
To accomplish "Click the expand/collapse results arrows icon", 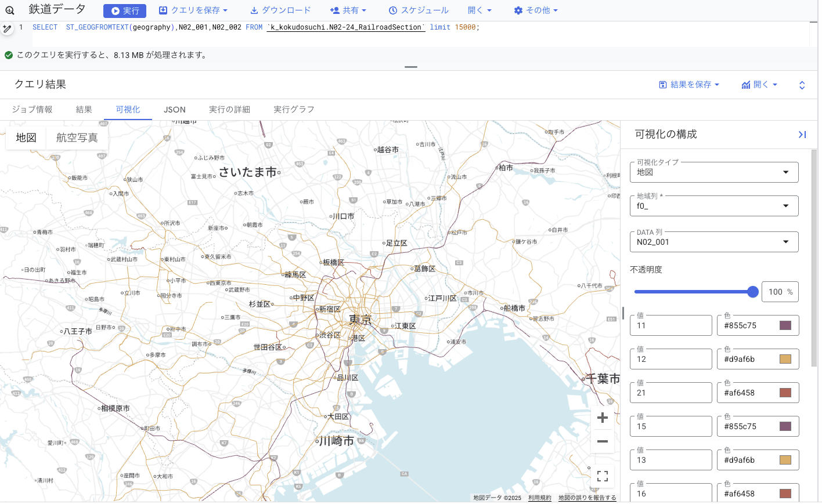I will 802,85.
